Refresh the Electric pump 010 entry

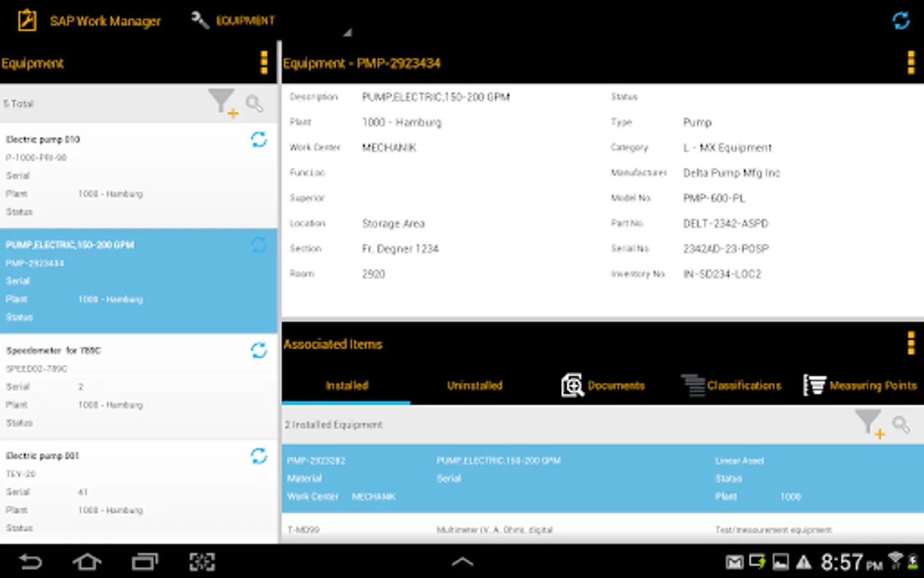pos(259,139)
